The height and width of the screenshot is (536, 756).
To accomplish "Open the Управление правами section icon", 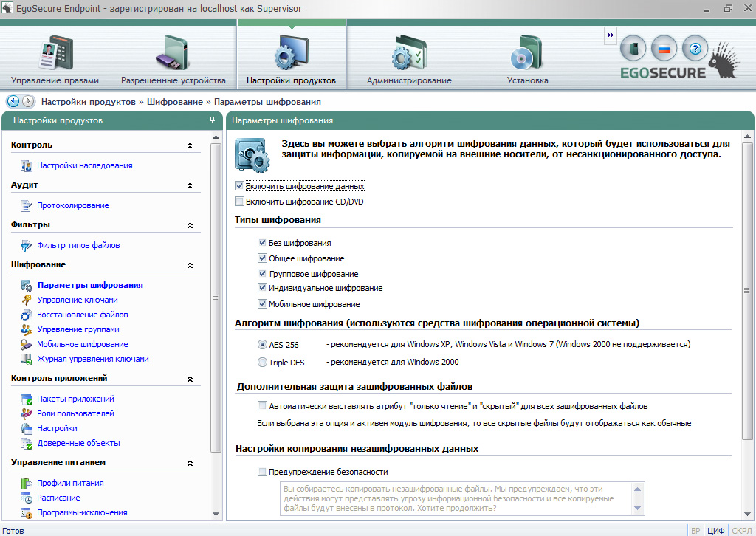I will (x=55, y=52).
